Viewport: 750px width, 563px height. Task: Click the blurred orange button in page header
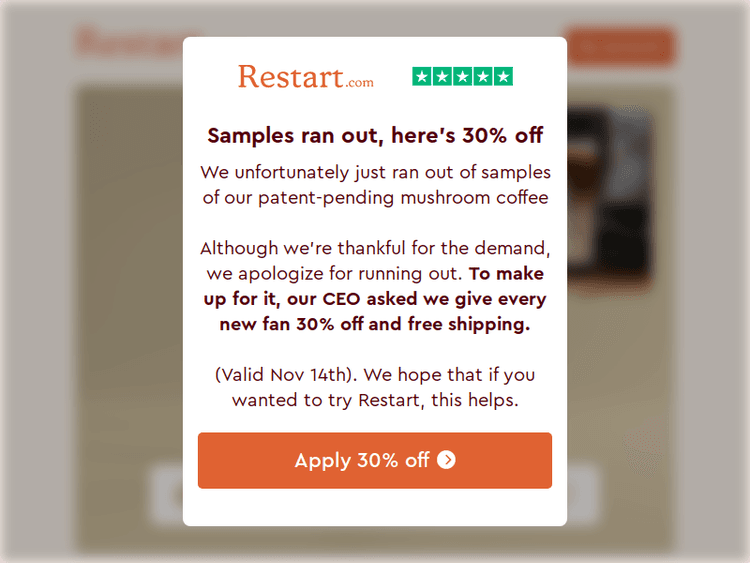(620, 47)
